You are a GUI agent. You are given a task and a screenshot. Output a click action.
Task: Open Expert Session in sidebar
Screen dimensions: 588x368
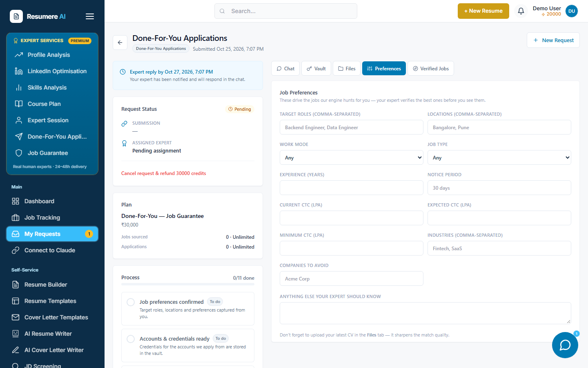pyautogui.click(x=52, y=120)
